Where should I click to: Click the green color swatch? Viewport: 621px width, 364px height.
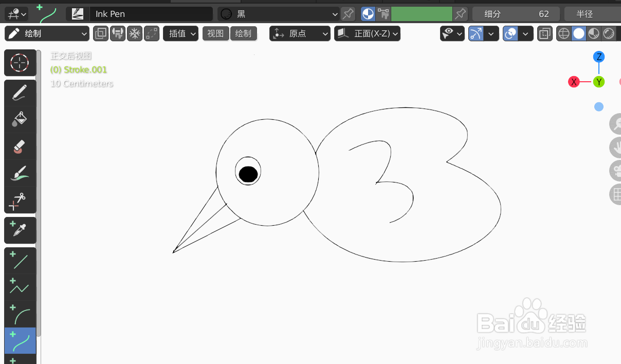coord(422,14)
